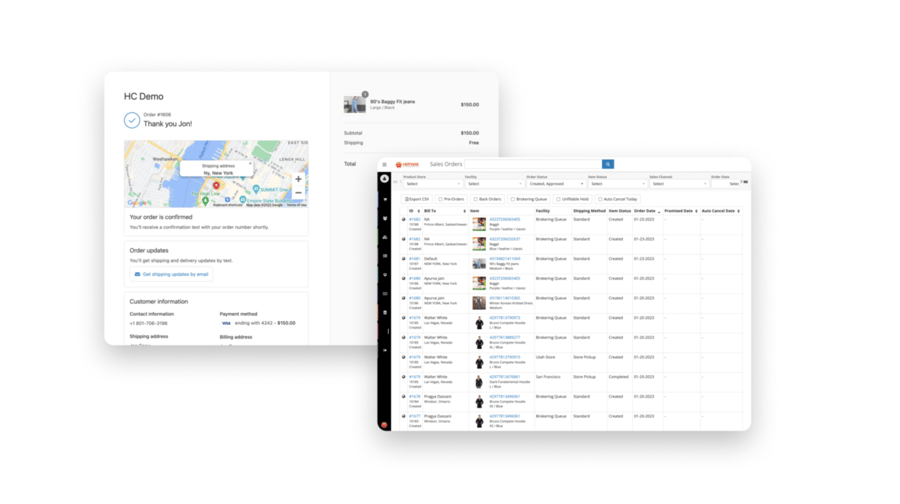Open the Product Store dropdown

coord(431,184)
